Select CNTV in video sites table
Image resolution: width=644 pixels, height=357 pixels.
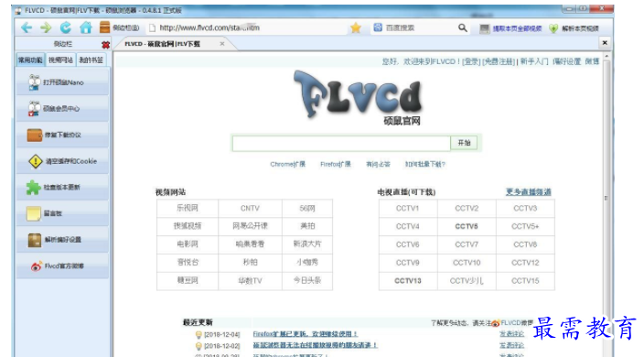[x=250, y=209]
